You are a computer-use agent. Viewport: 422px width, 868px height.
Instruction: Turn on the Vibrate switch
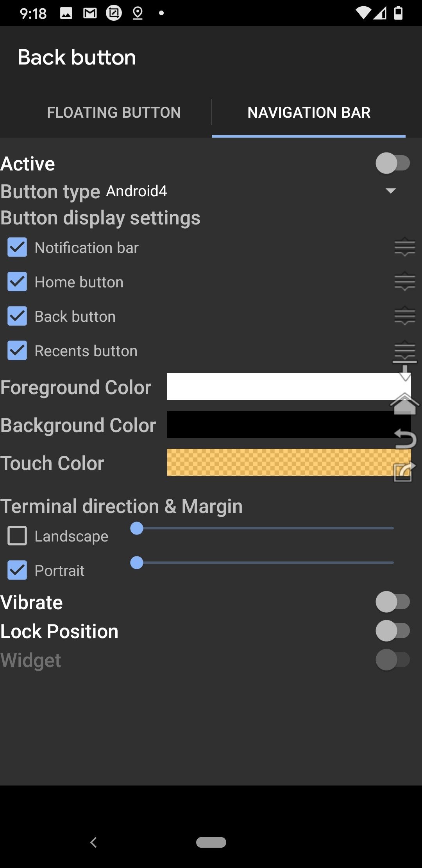pos(393,602)
